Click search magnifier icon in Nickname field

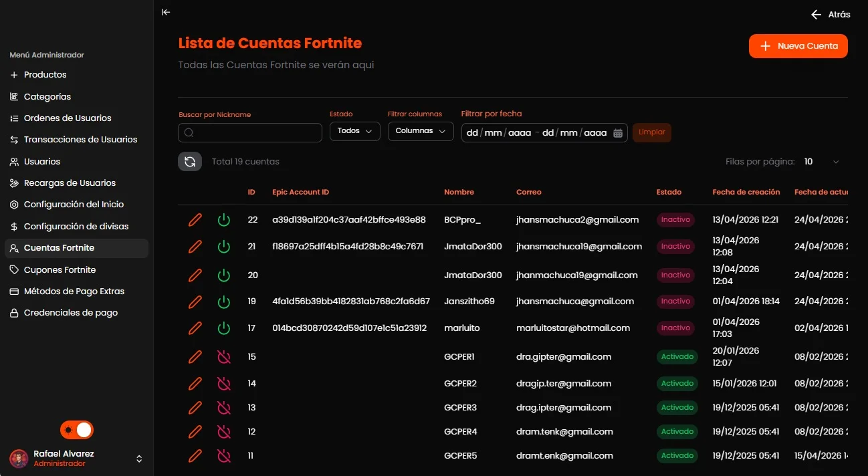click(189, 133)
